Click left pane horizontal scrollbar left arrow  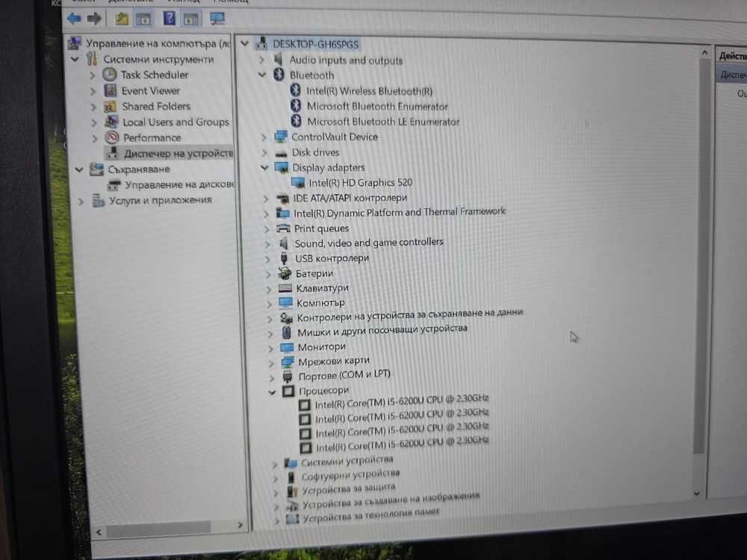(99, 532)
